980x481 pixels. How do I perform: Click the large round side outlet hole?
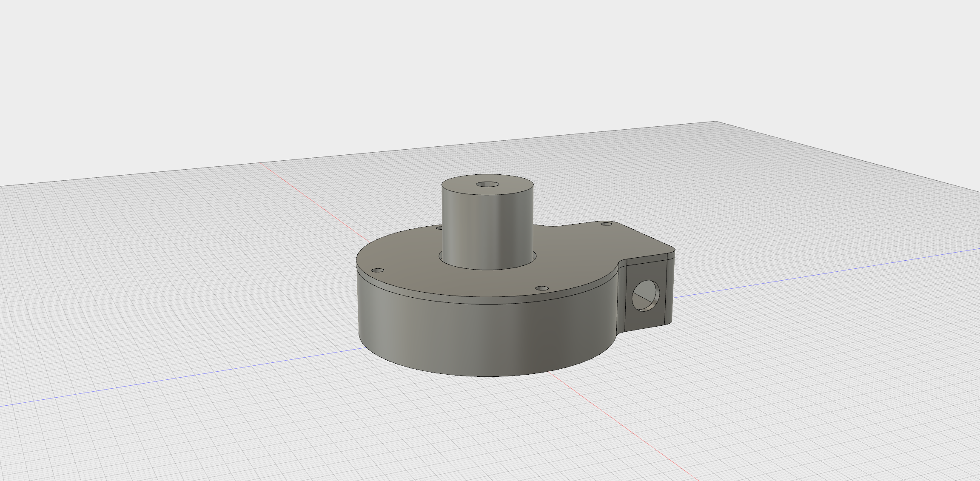pyautogui.click(x=645, y=295)
